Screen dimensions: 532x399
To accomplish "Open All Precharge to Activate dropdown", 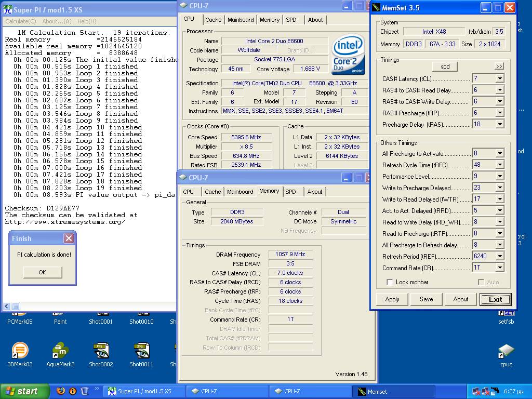I will tap(500, 153).
